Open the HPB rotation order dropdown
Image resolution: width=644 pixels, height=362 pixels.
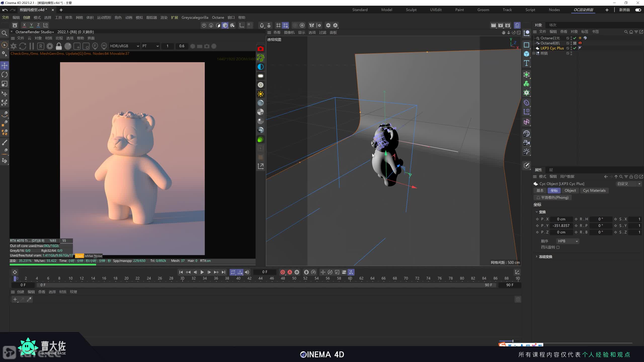click(568, 241)
